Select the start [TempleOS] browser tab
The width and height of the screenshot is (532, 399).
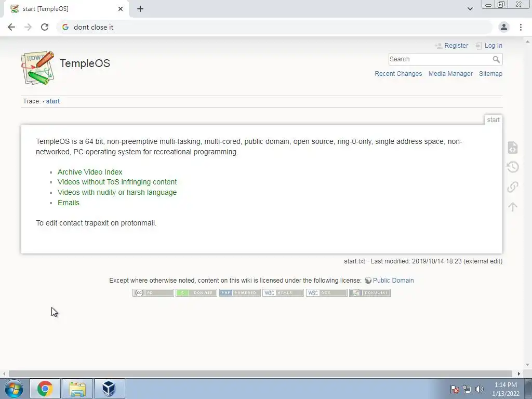66,9
